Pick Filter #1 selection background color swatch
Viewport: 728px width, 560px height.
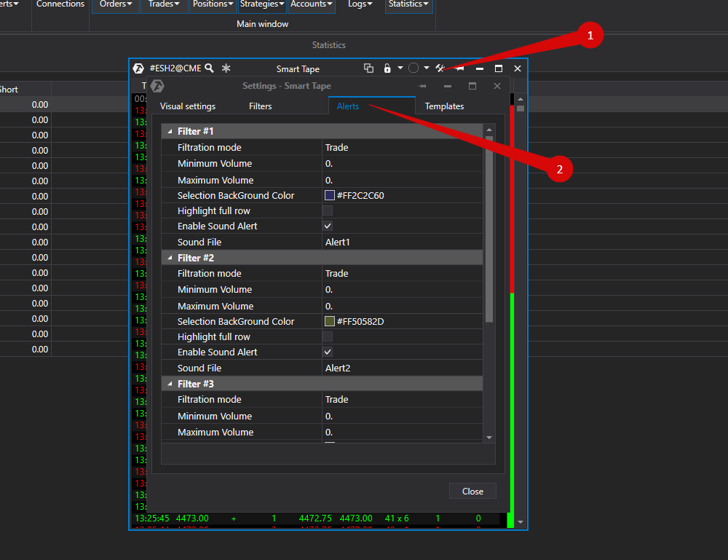[x=330, y=195]
